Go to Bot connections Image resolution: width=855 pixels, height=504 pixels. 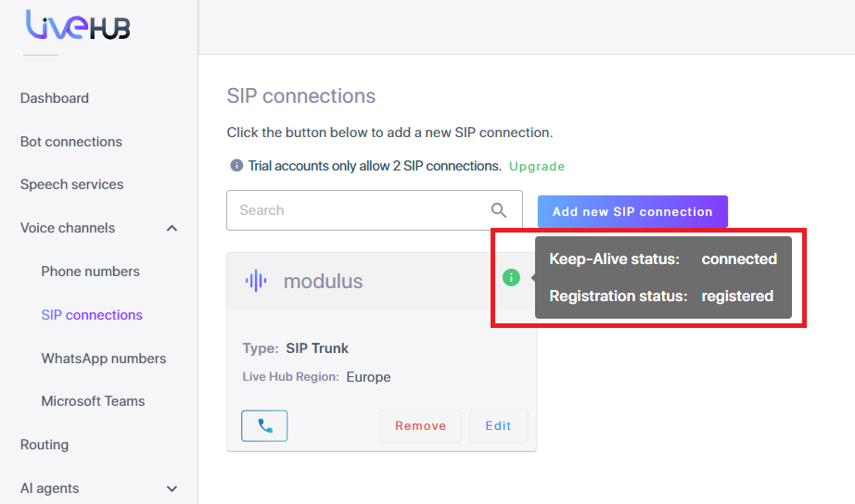point(71,142)
